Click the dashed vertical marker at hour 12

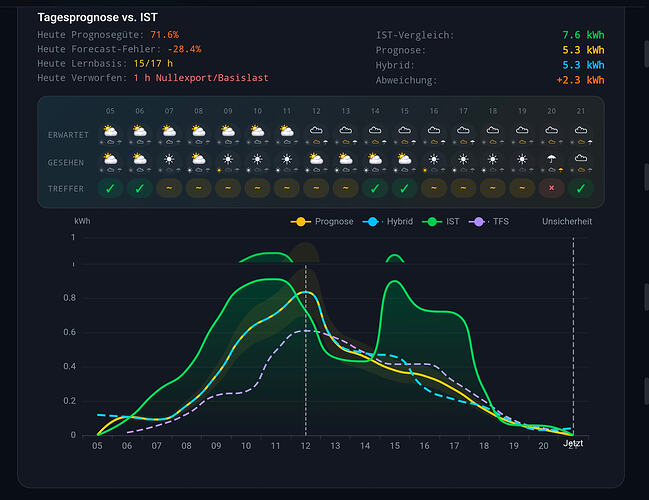306,350
